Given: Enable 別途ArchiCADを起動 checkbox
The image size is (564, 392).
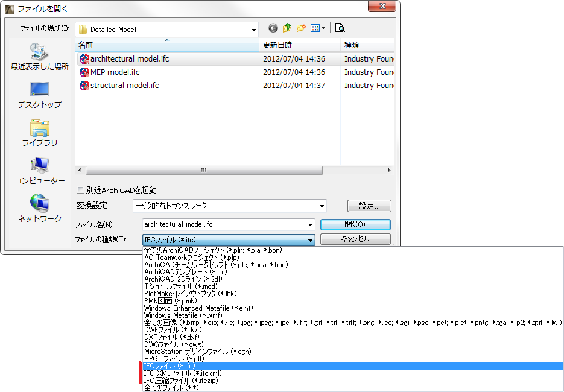Looking at the screenshot, I should [x=80, y=189].
